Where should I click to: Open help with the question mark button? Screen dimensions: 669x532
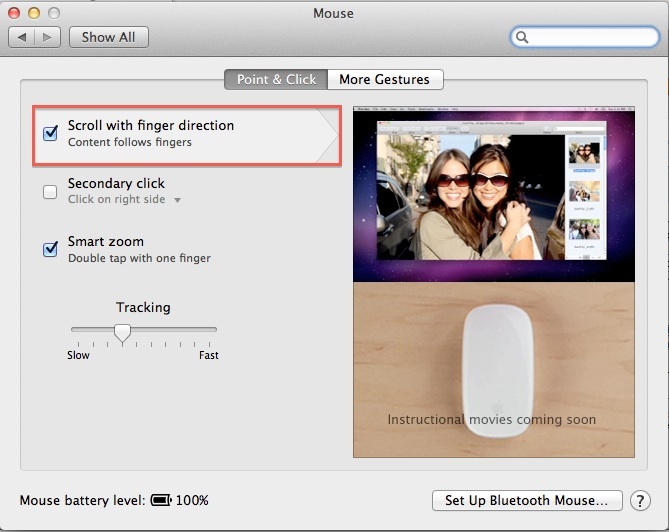[640, 500]
